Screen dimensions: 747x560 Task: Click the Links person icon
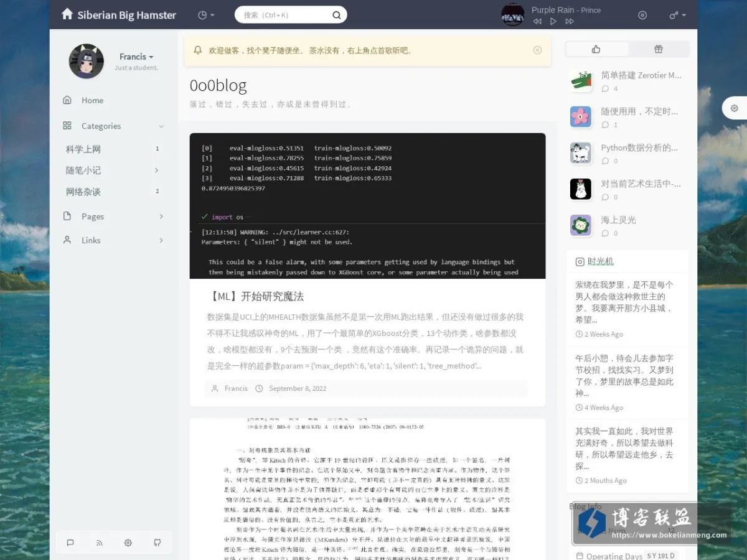67,240
